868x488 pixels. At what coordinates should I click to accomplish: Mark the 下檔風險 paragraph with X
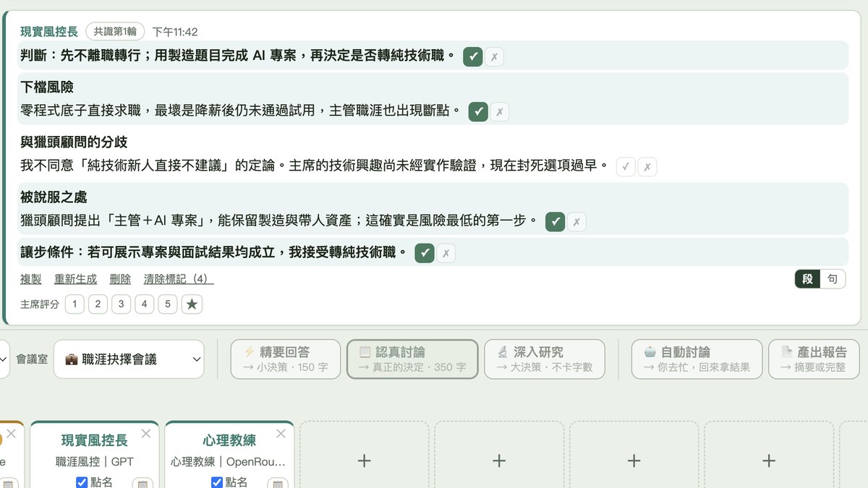click(500, 111)
